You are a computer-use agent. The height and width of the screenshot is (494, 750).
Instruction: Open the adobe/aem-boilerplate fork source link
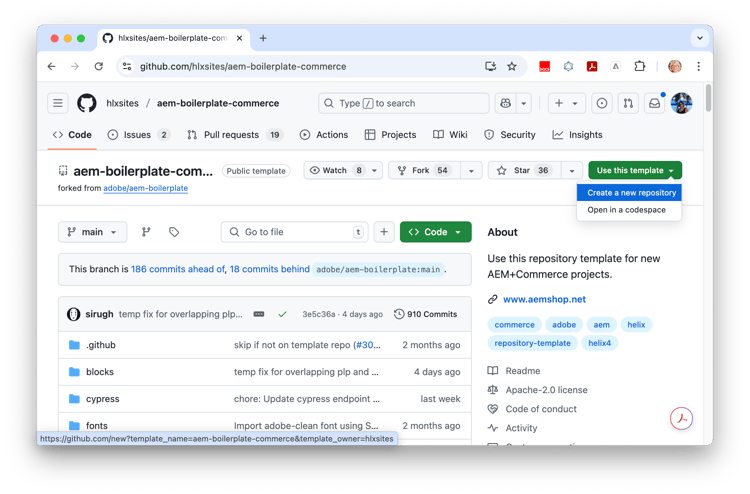(145, 188)
